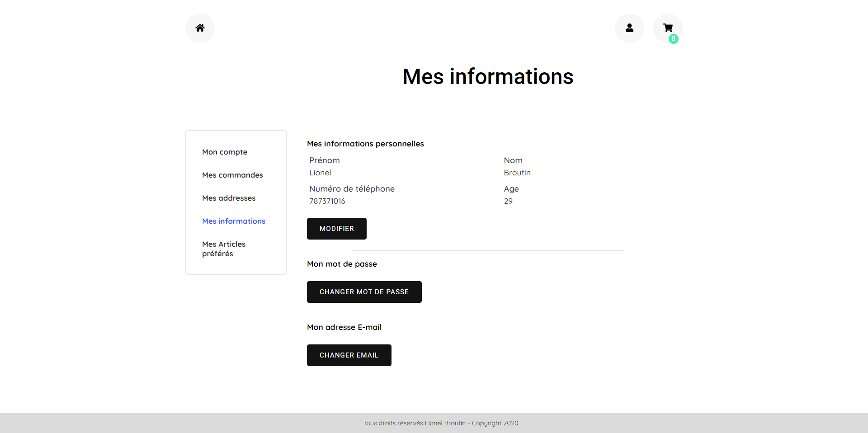This screenshot has width=868, height=433.
Task: Click the phone number 787371016
Action: 327,201
